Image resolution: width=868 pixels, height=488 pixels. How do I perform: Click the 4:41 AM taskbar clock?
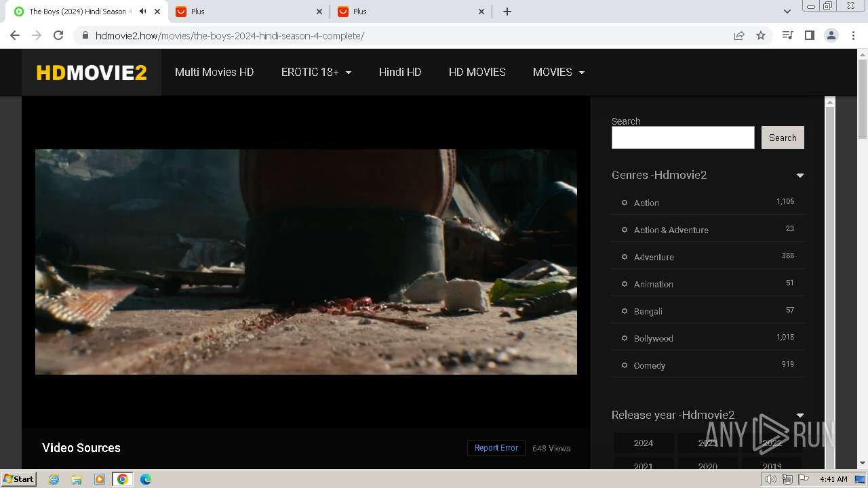833,479
